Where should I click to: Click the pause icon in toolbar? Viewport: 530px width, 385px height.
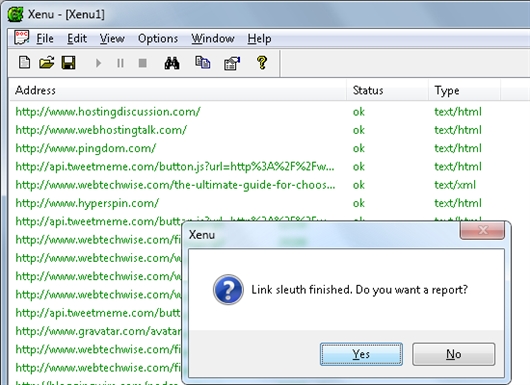tap(120, 63)
